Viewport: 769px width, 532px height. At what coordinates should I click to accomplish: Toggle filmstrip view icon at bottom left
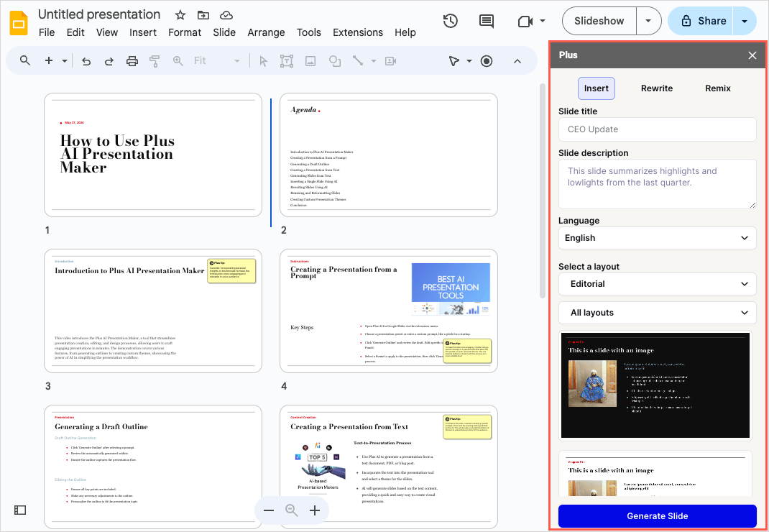pyautogui.click(x=20, y=510)
